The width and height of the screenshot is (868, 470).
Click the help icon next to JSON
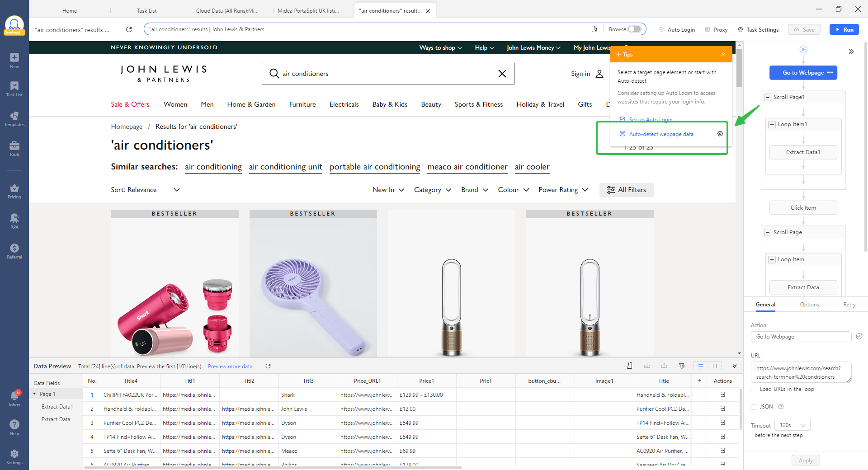point(781,407)
